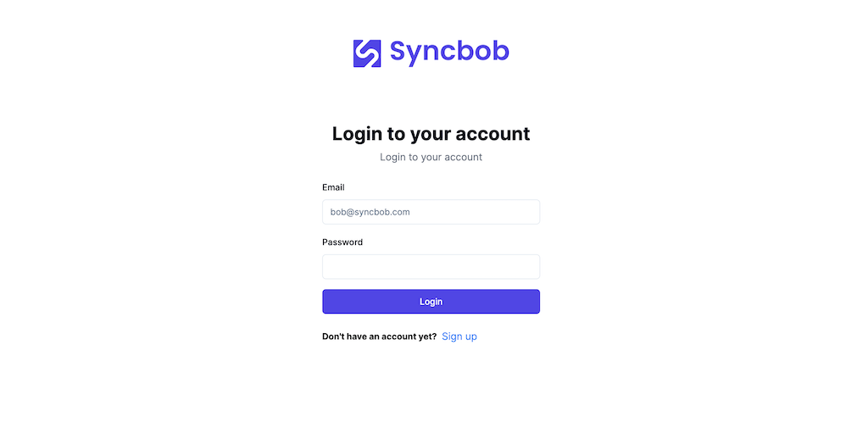Image resolution: width=868 pixels, height=434 pixels.
Task: Click the Syncbob square S logo icon
Action: tap(367, 53)
